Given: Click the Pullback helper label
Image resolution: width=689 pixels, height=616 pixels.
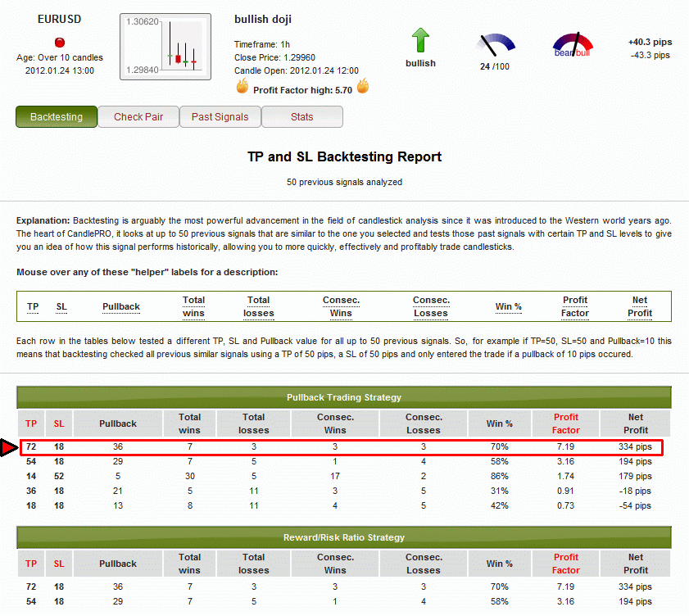Looking at the screenshot, I should click(121, 306).
